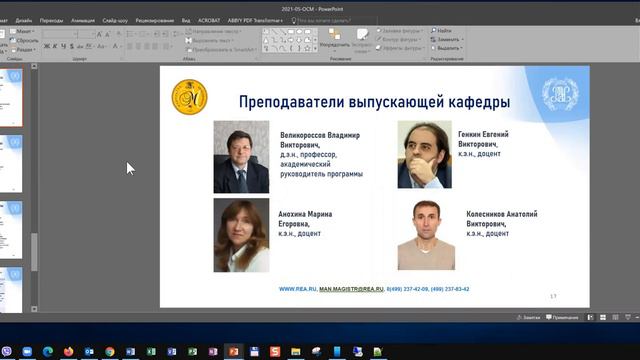Click Заменить replace button
The width and height of the screenshot is (640, 360).
coord(447,40)
